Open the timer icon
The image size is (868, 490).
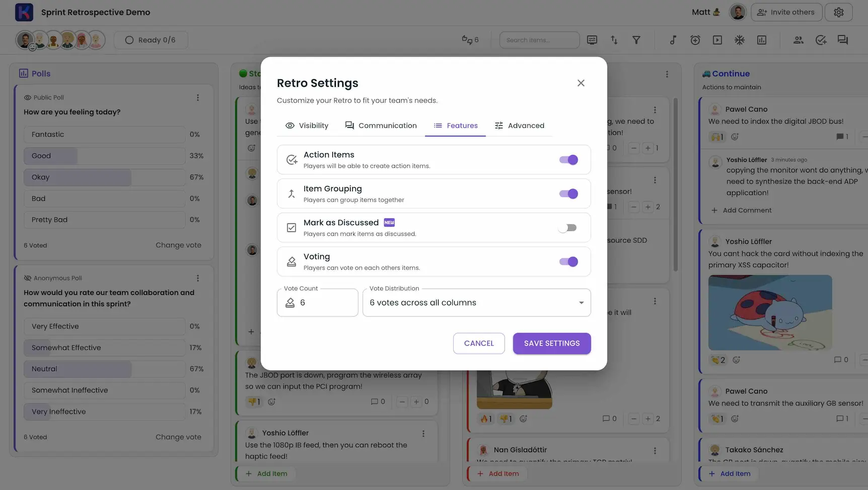coord(695,40)
